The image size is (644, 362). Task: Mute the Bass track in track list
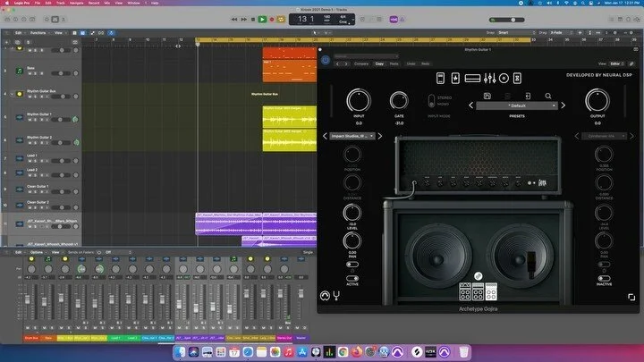[x=30, y=73]
